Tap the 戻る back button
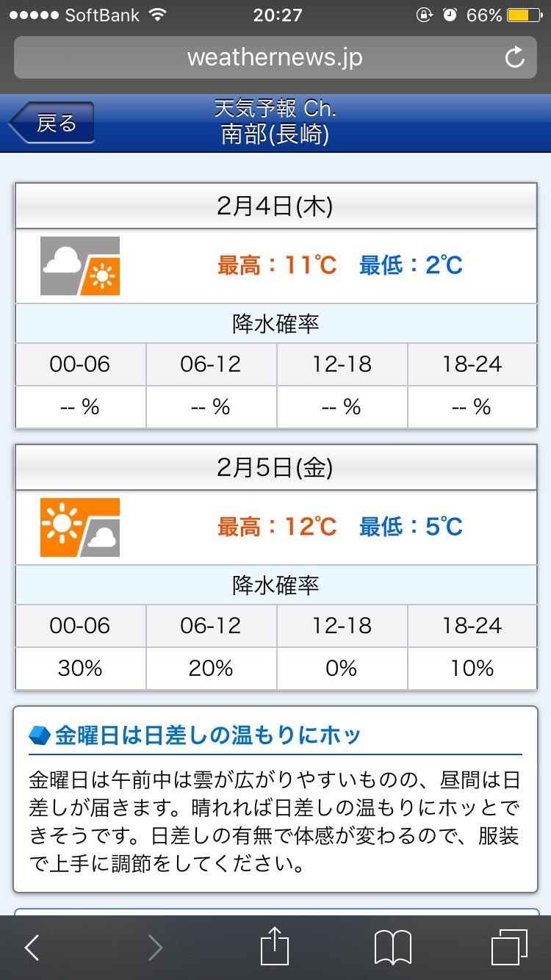551x980 pixels. tap(53, 123)
